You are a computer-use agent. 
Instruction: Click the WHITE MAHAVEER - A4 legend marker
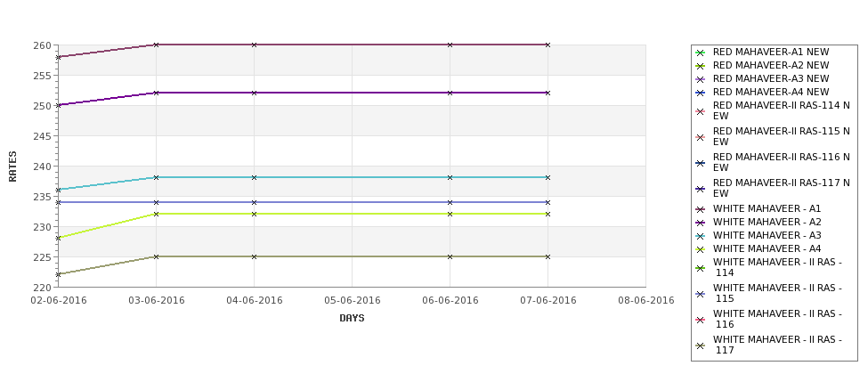(x=701, y=249)
